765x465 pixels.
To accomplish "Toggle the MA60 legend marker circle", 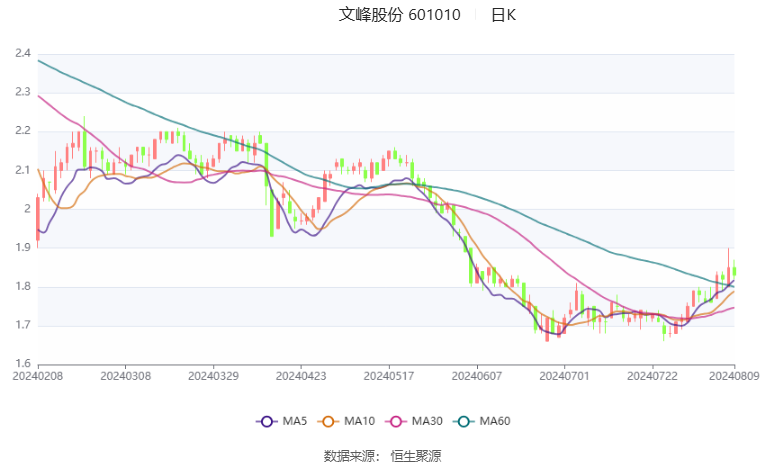I will click(464, 421).
